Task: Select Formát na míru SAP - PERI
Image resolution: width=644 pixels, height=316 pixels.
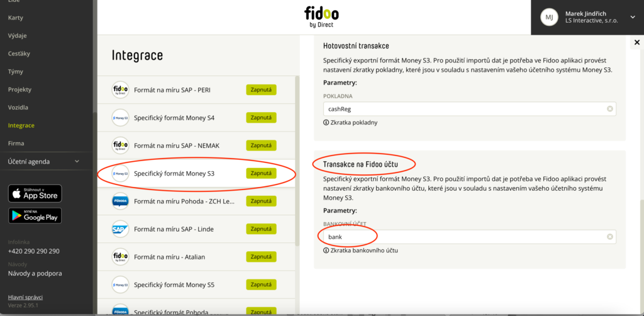Action: click(172, 89)
